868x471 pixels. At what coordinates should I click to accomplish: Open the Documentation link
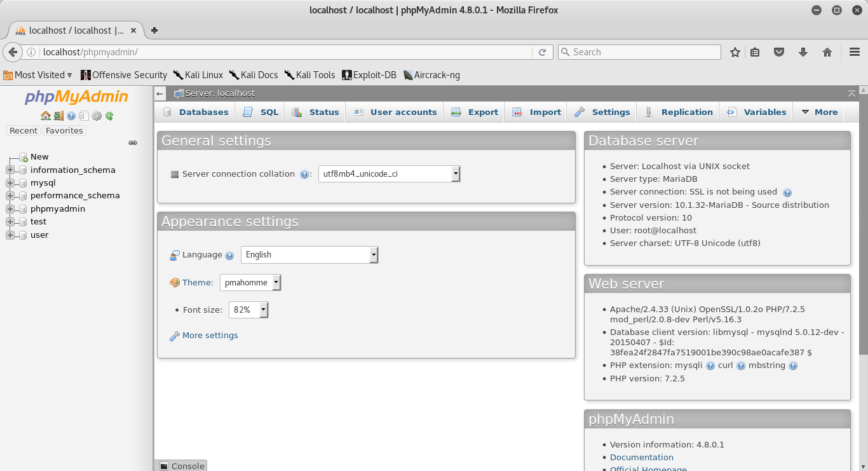point(642,458)
